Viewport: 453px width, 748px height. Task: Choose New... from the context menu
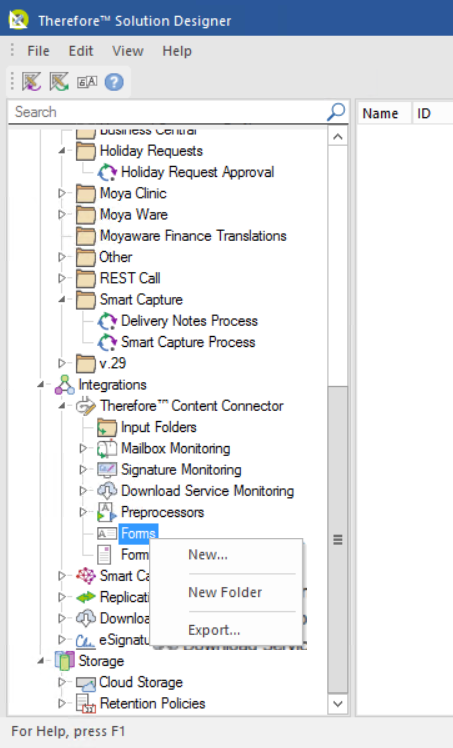coord(226,555)
